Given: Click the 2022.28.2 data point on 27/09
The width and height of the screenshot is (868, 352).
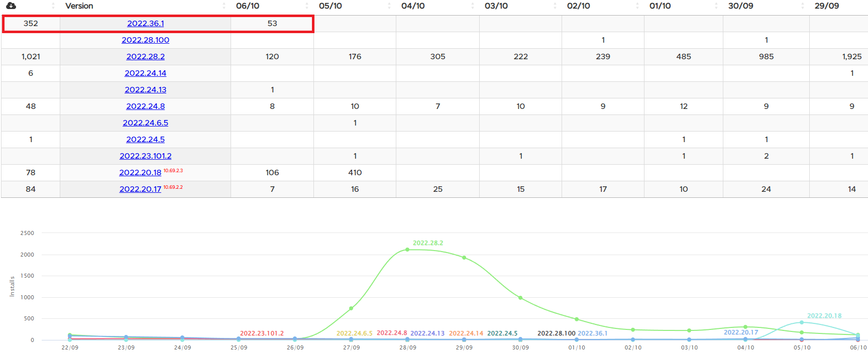Looking at the screenshot, I should coord(351,308).
